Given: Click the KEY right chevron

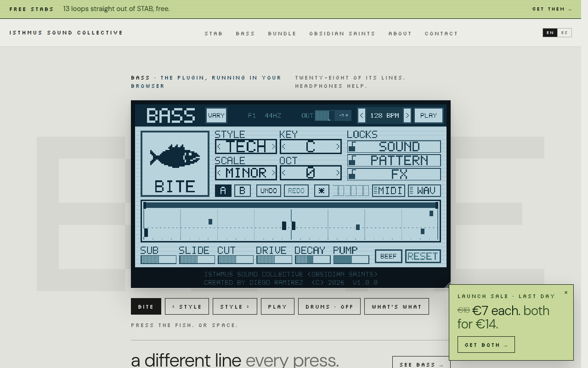Looking at the screenshot, I should click(338, 147).
